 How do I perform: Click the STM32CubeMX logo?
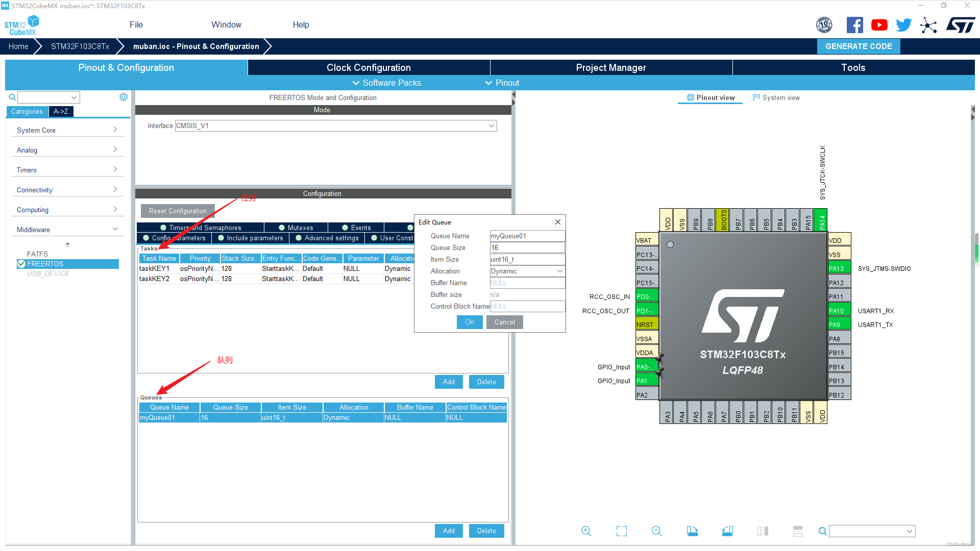(22, 25)
